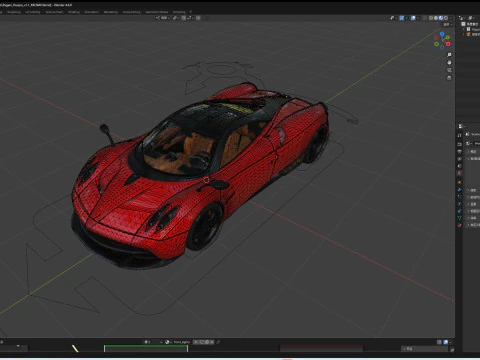Click the negative Y green gizmo circle
This screenshot has width=480, height=360.
click(436, 44)
